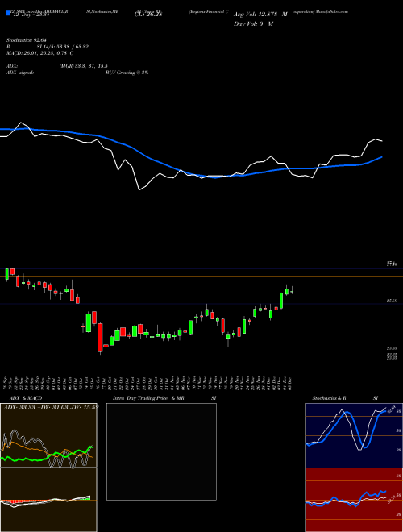Select the 'ADX: 33.33 +DY: 31.03 -DY: 15.52' header

tap(51, 407)
